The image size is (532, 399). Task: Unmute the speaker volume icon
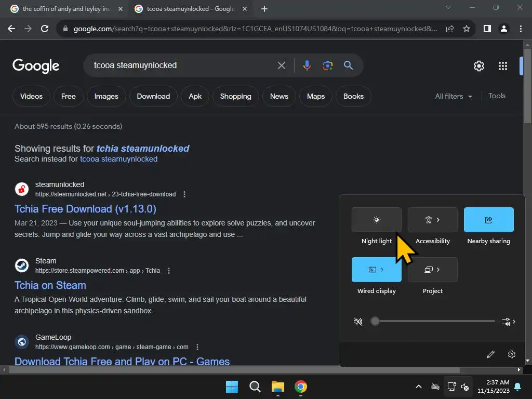click(357, 321)
